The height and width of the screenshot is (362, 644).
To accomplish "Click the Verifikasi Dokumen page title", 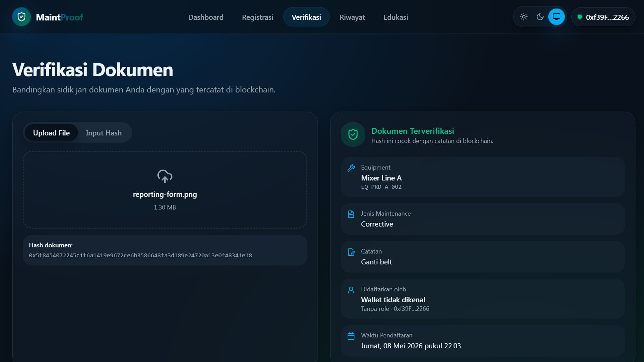I will coord(93,70).
